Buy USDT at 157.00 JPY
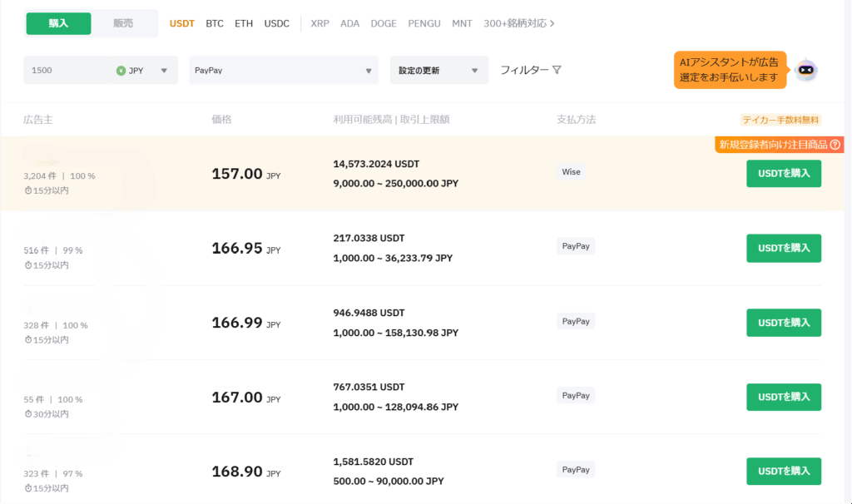Viewport: 852px width, 504px height. click(783, 173)
